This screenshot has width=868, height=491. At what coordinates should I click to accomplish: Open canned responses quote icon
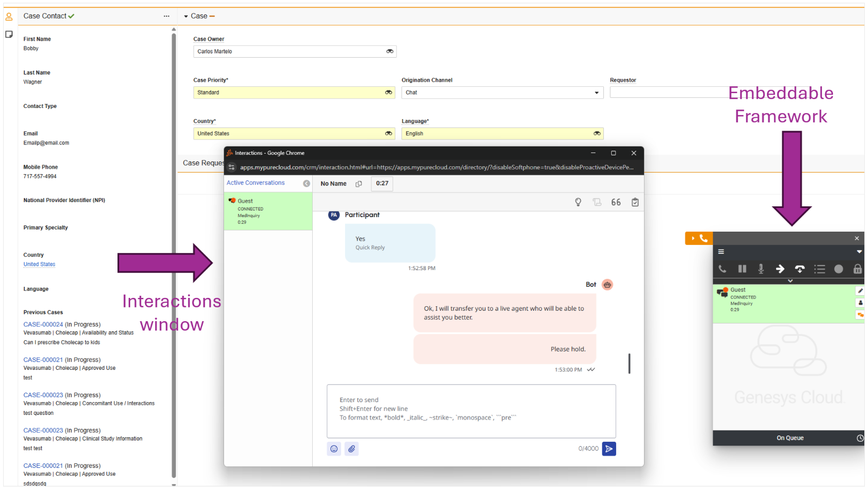616,202
